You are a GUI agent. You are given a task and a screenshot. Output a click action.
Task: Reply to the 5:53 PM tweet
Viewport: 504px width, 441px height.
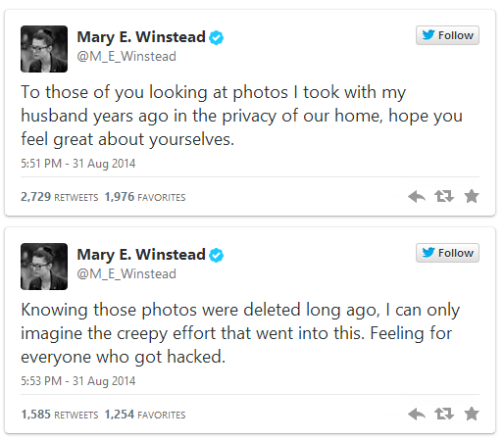click(417, 414)
